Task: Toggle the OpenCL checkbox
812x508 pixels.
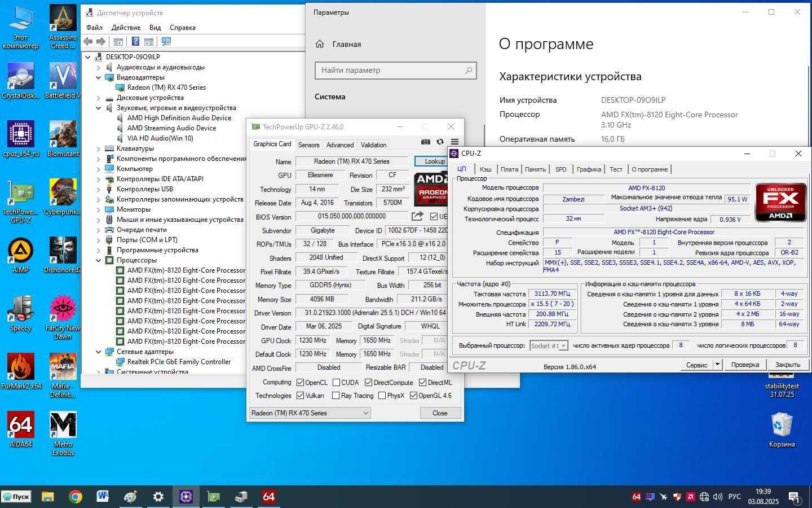Action: point(301,382)
